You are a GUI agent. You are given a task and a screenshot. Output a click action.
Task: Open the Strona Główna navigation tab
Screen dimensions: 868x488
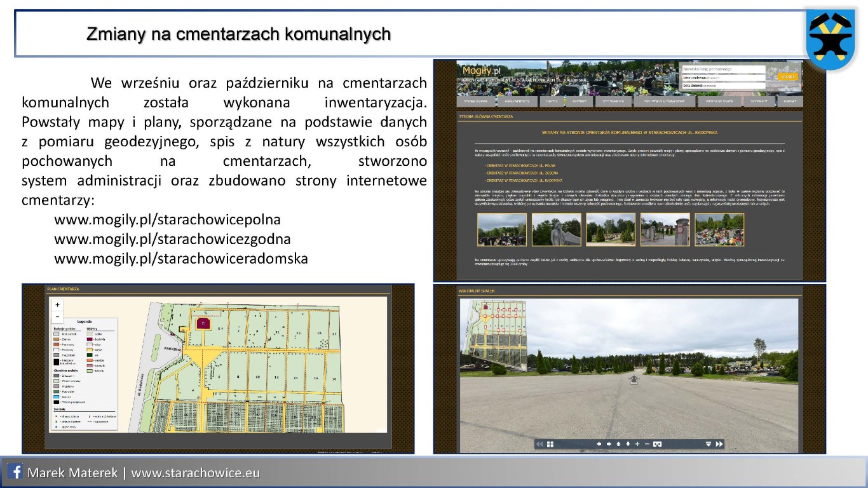(475, 101)
